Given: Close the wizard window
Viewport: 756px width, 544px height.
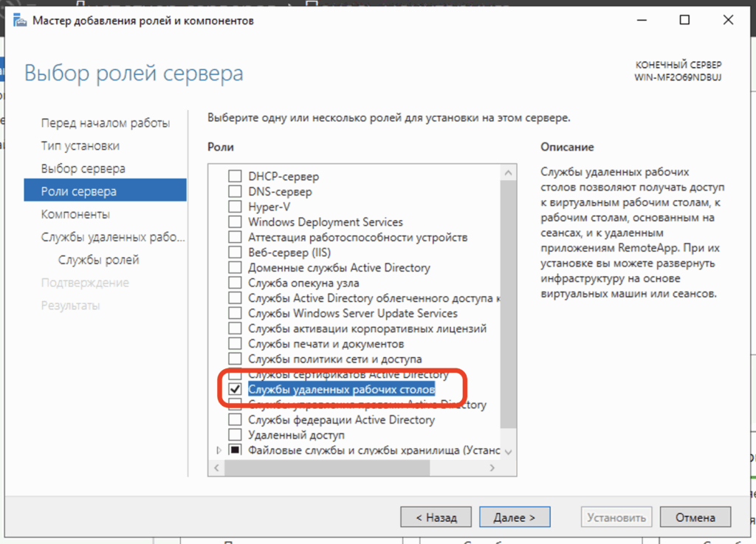Looking at the screenshot, I should pos(728,20).
